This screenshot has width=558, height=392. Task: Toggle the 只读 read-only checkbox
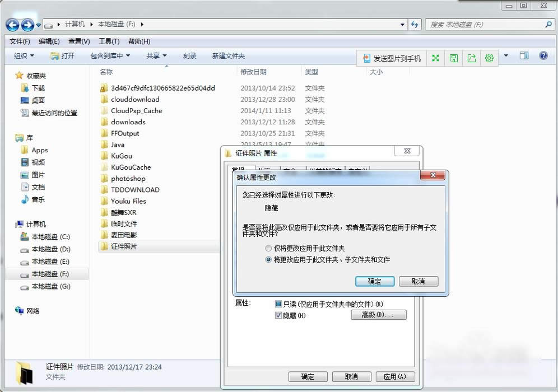pyautogui.click(x=278, y=304)
